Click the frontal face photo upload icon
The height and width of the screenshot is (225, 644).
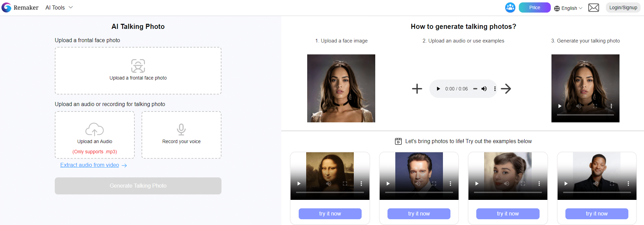tap(138, 66)
